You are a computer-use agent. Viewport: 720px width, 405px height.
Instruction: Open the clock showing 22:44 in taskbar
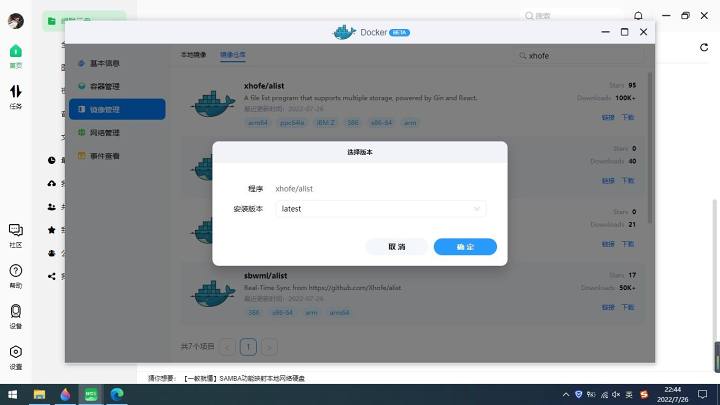[x=672, y=394]
